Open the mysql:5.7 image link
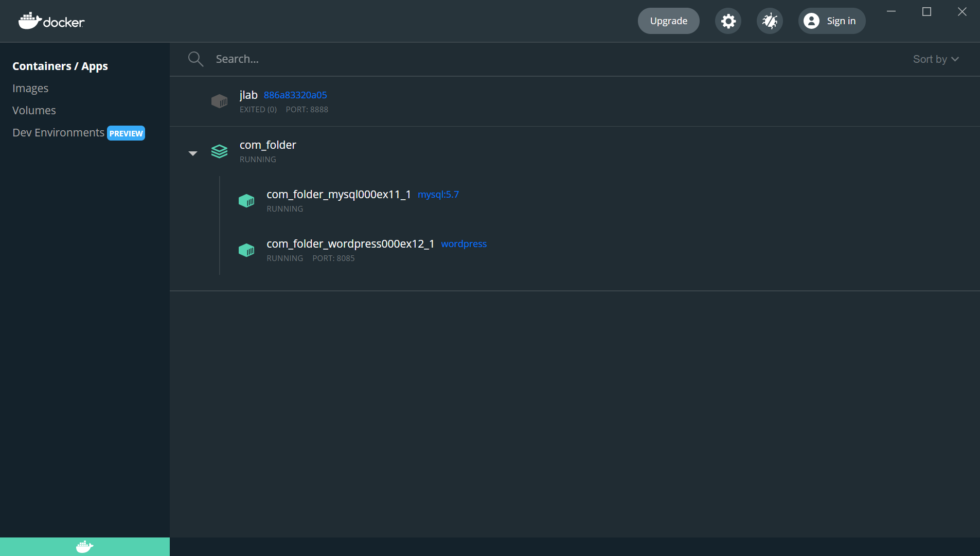980x556 pixels. (438, 194)
